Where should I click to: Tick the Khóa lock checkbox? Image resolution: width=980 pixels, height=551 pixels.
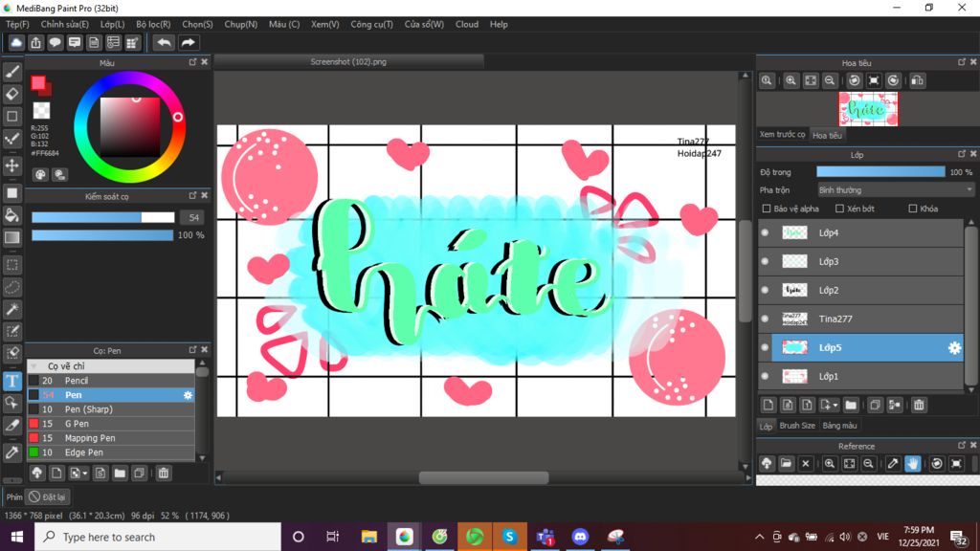(x=912, y=209)
